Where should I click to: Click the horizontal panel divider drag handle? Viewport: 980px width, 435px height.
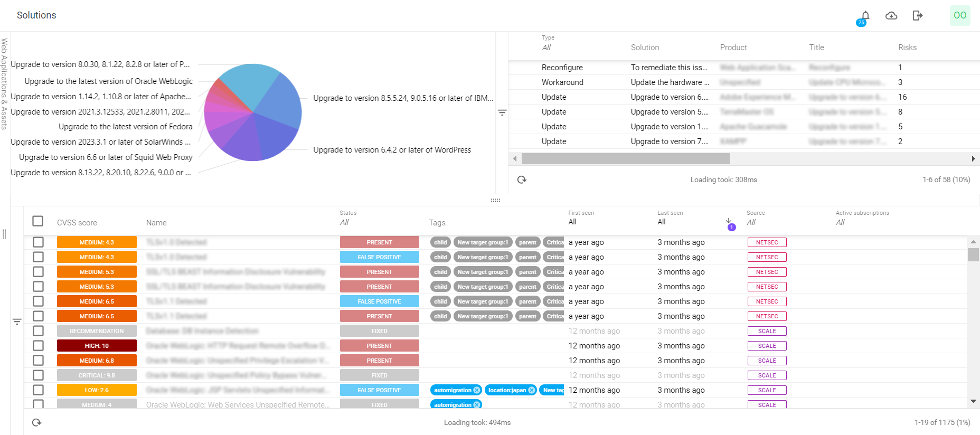pos(495,200)
